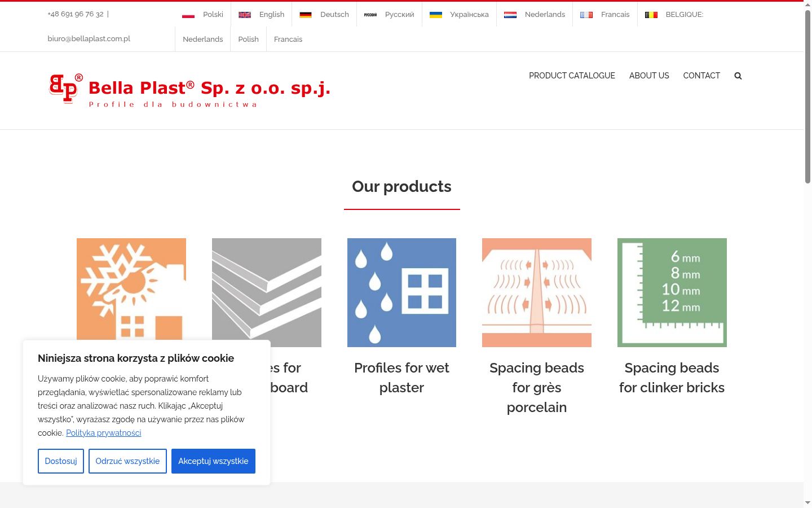
Task: Click the Dostosuj cookie button
Action: (x=61, y=461)
